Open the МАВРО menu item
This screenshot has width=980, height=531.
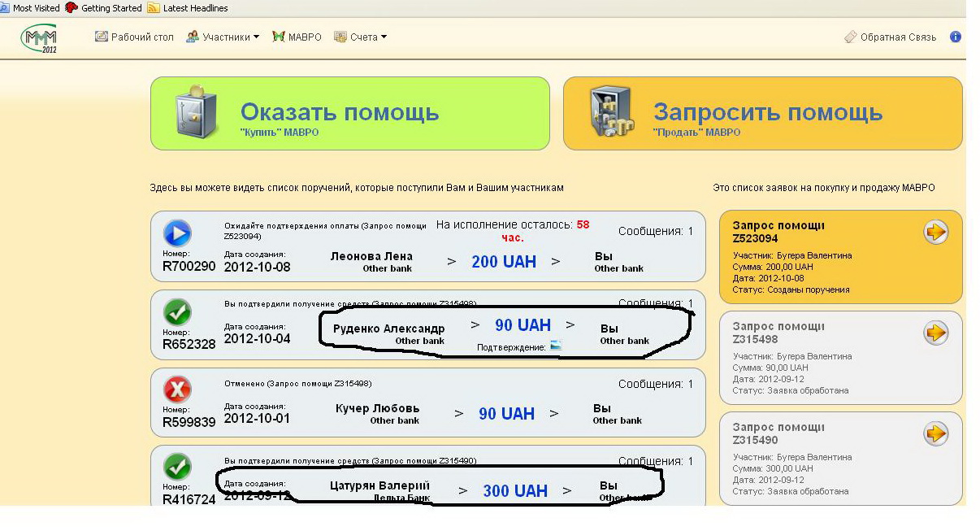(x=297, y=37)
